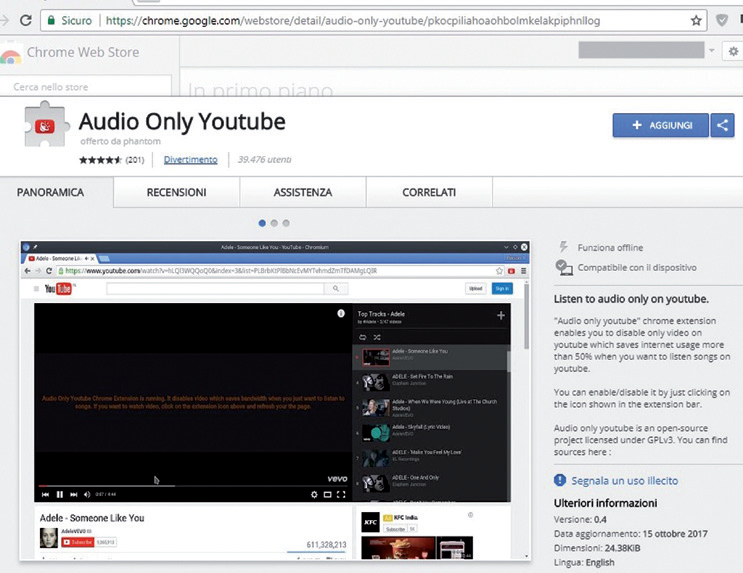Click the 'Funziona offline' lightning icon
Screen dimensions: 743x573
point(563,246)
